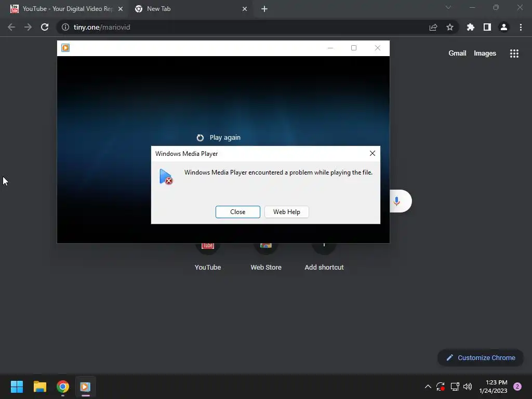
Task: Share this page icon
Action: click(433, 27)
